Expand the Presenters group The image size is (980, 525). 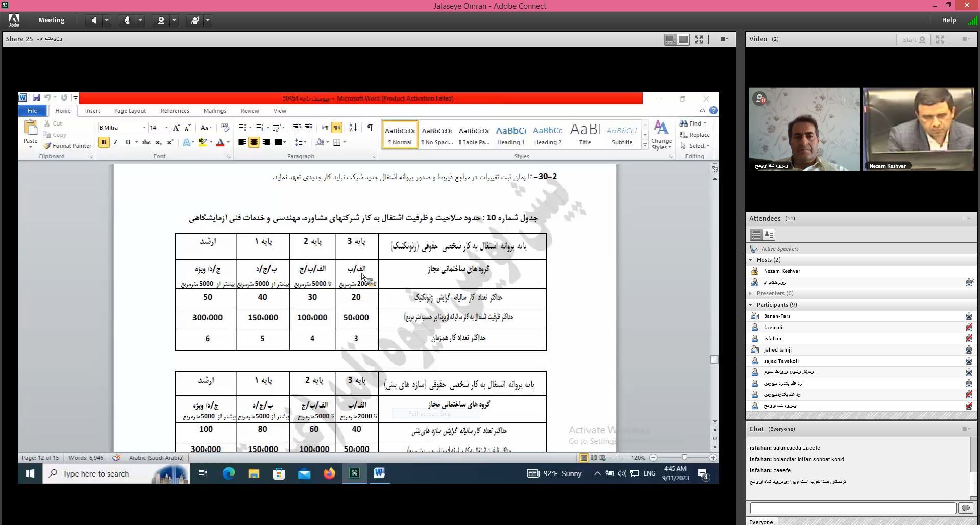tap(751, 293)
